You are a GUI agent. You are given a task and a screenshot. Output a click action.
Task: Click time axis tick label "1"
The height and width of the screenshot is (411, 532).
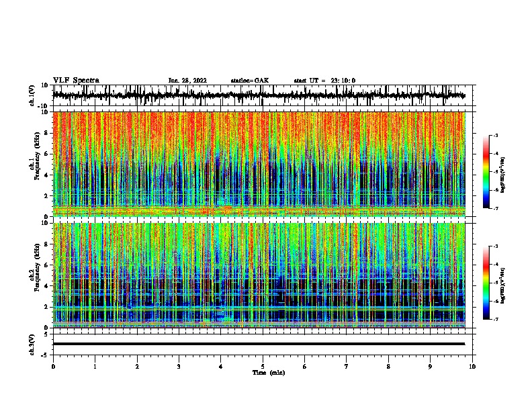point(95,367)
